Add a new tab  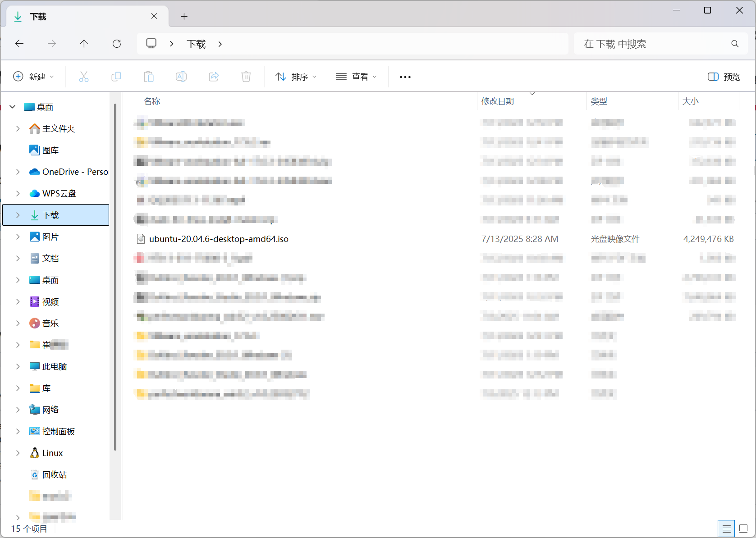(x=184, y=17)
